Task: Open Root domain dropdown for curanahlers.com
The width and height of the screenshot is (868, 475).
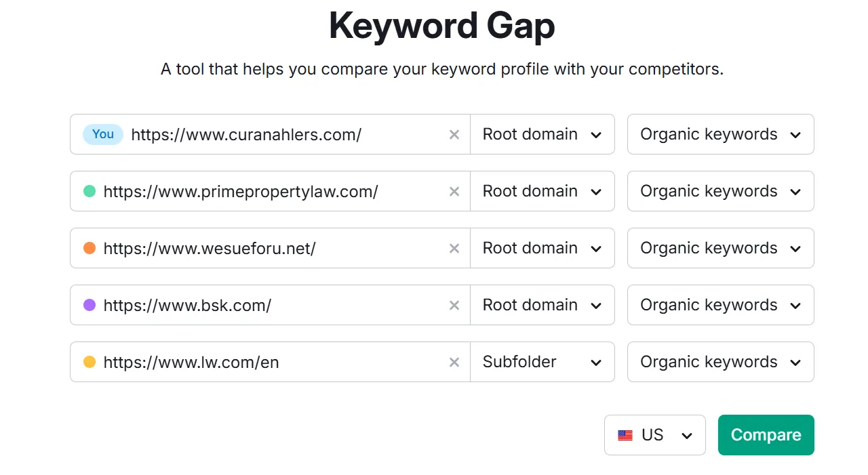Action: [542, 135]
